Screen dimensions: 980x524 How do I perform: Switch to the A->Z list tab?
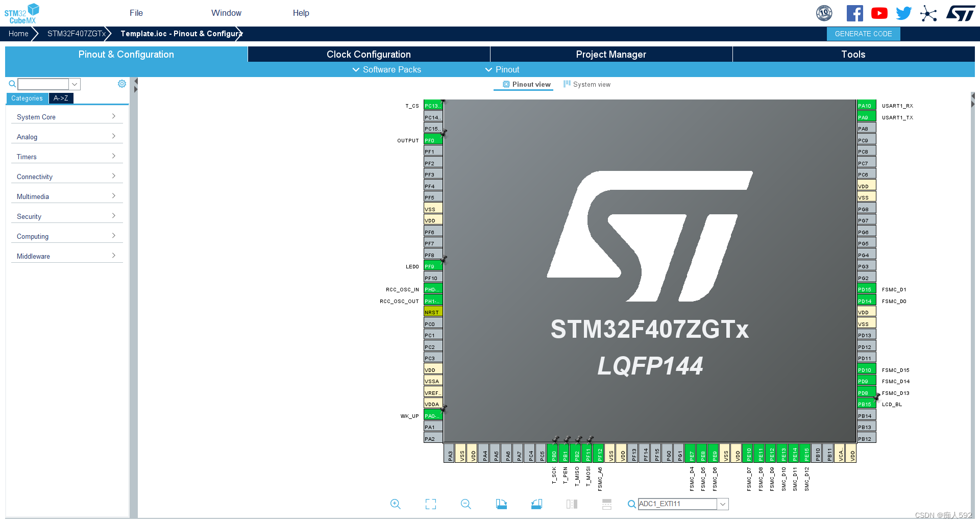click(x=61, y=98)
